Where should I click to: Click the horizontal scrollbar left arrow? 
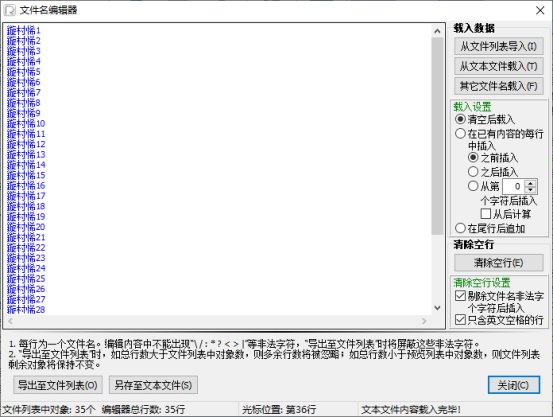[10, 321]
